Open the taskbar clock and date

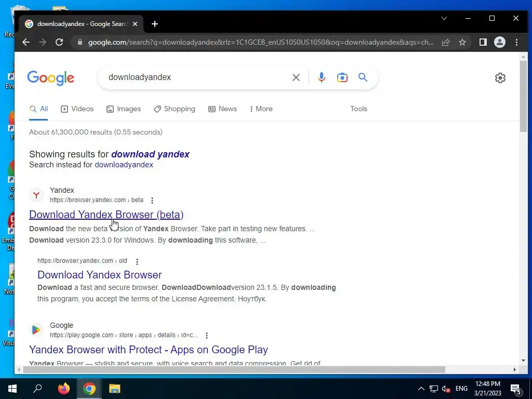point(487,389)
